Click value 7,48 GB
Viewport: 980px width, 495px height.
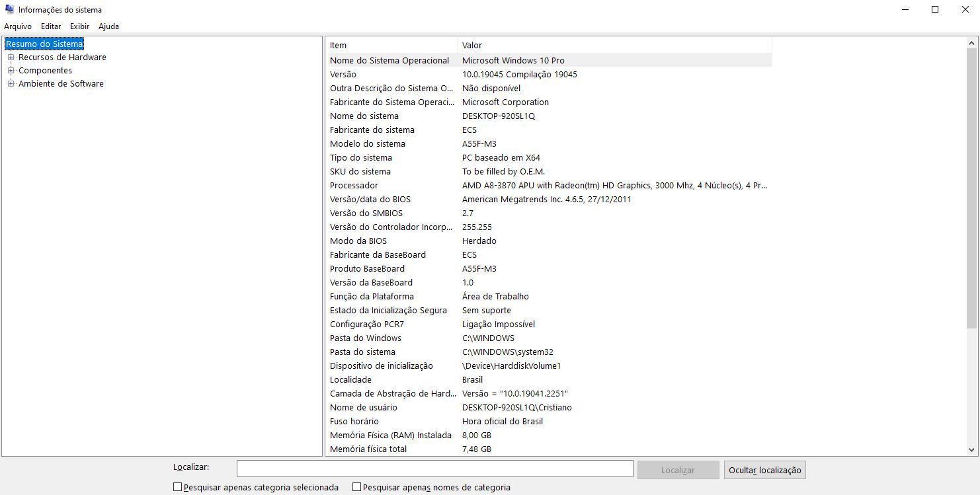click(x=477, y=449)
